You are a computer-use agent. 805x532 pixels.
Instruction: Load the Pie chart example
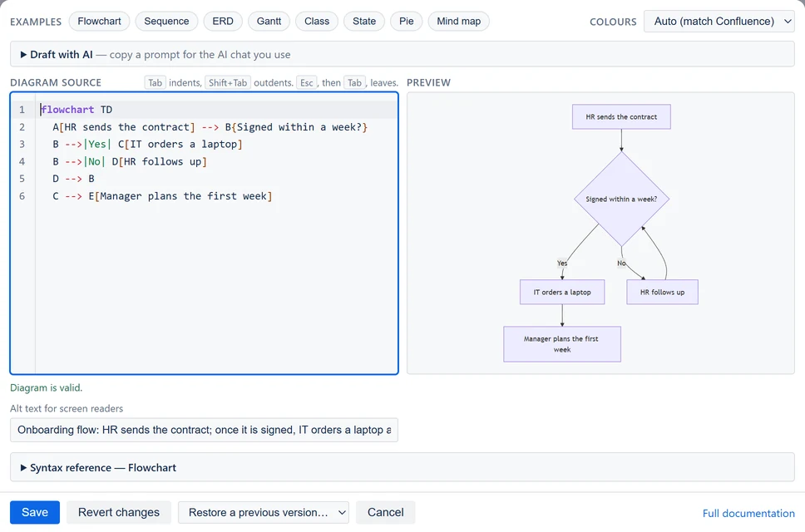pos(406,21)
